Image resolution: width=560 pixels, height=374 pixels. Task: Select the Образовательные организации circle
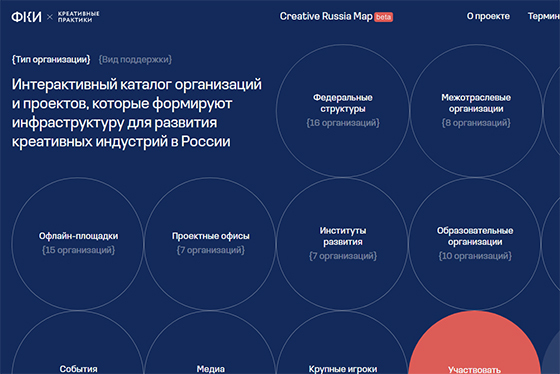[475, 244]
